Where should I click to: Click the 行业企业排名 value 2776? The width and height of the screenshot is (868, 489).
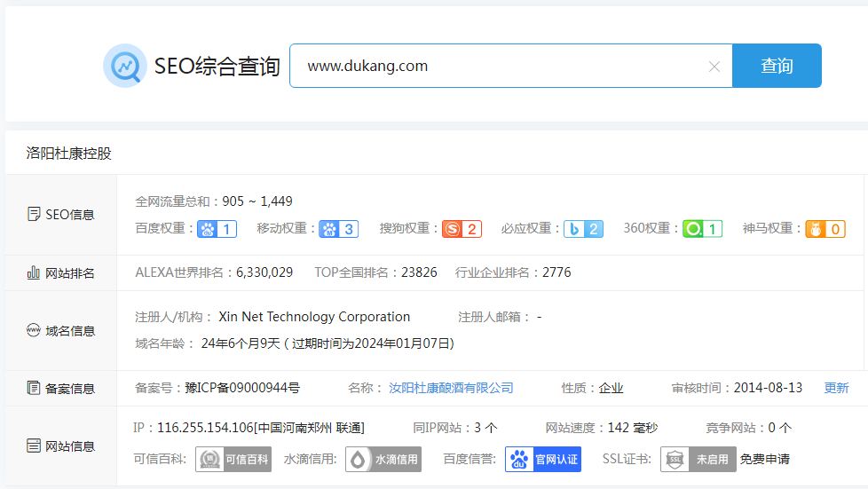pyautogui.click(x=556, y=272)
